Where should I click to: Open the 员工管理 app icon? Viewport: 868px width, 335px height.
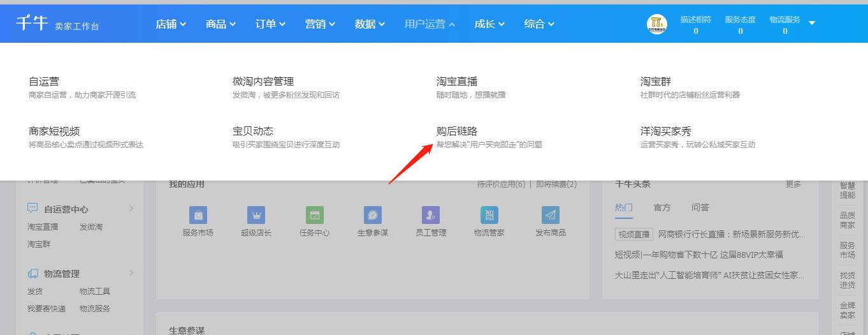(431, 215)
